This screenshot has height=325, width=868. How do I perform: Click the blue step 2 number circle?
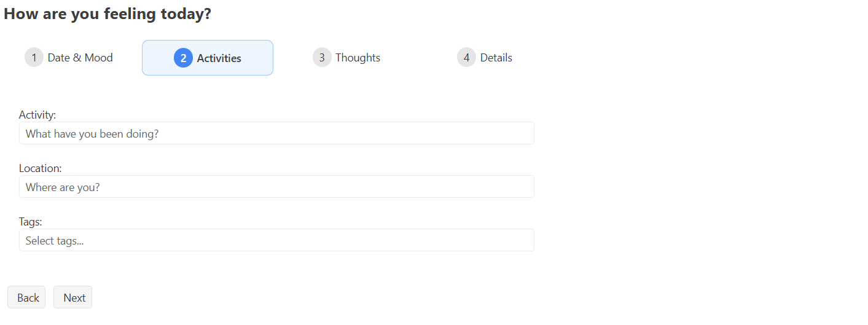pos(183,58)
